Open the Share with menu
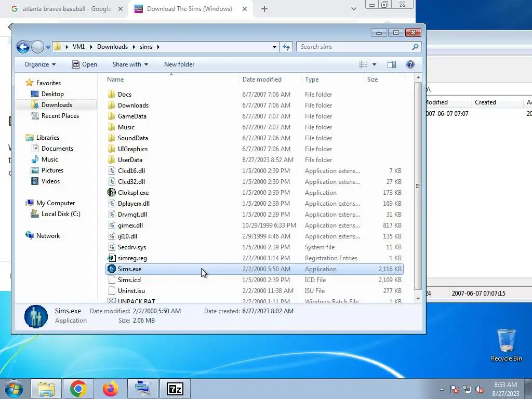The width and height of the screenshot is (532, 399). [130, 64]
